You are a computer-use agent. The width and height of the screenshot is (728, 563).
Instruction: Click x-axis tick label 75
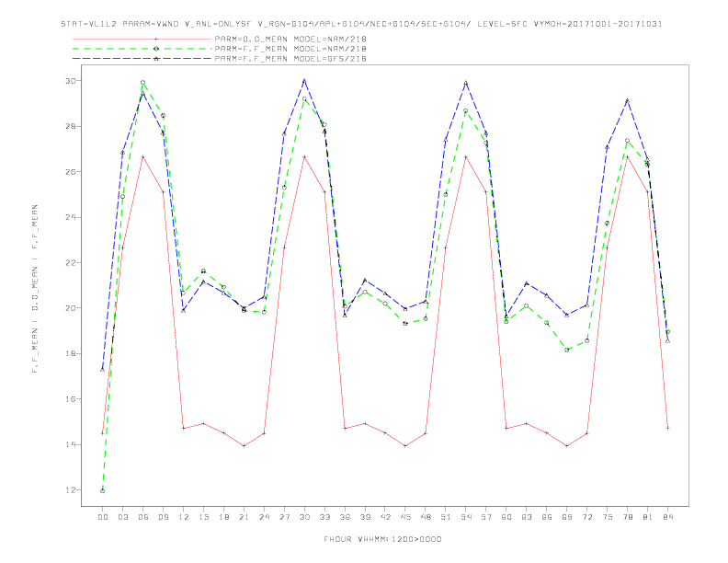pyautogui.click(x=608, y=517)
